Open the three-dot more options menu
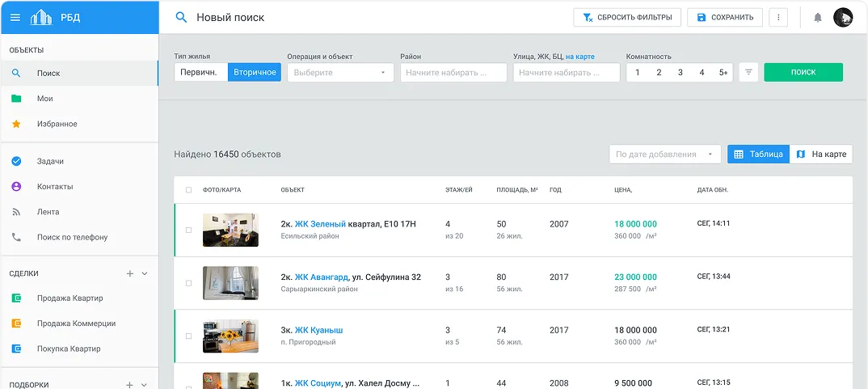 778,17
